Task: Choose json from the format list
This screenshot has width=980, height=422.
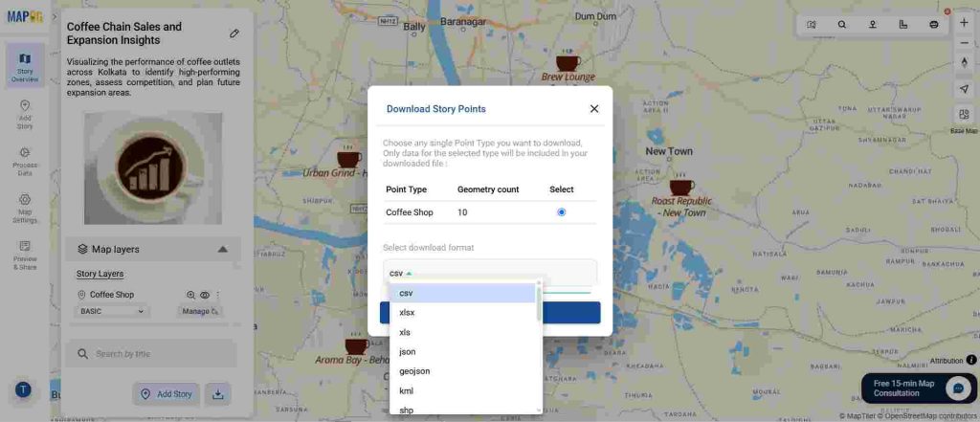Action: 462,352
